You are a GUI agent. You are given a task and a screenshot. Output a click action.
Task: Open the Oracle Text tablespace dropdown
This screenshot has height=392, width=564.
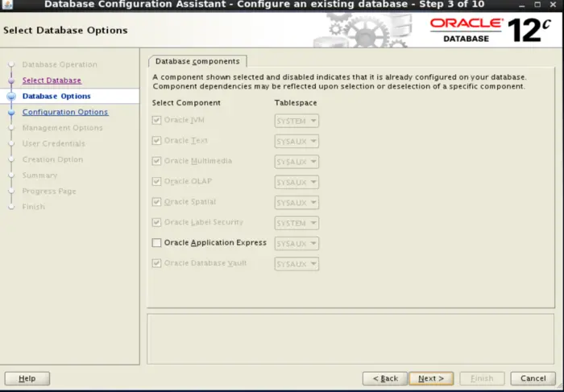[297, 142]
